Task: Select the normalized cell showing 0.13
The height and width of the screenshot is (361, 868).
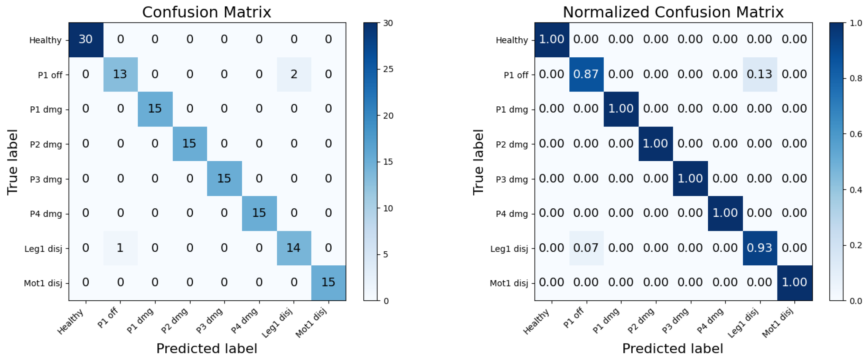Action: [x=759, y=74]
